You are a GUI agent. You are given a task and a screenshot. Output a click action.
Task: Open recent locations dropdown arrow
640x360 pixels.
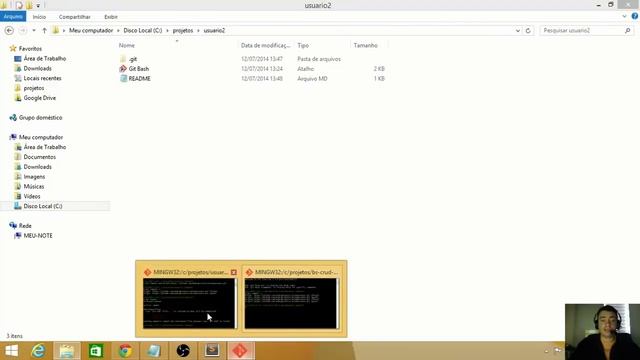pos(34,31)
